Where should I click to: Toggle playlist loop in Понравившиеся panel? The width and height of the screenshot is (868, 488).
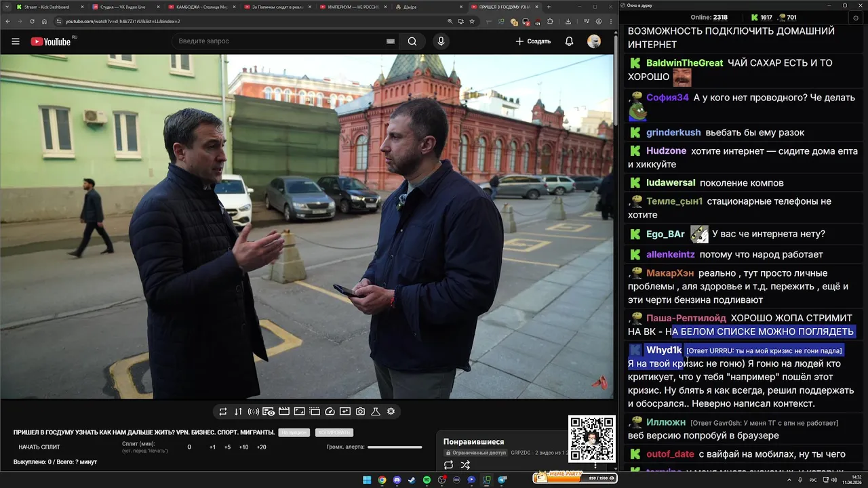(x=448, y=465)
